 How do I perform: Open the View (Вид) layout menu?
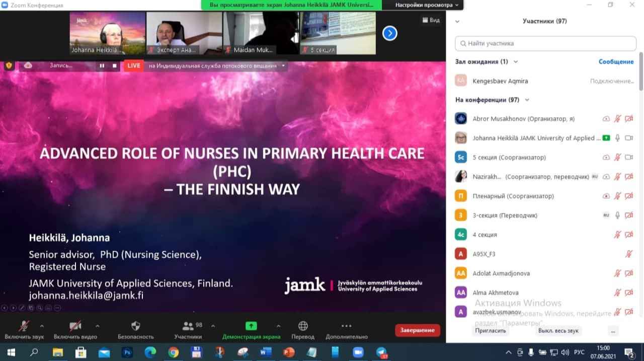coord(431,20)
